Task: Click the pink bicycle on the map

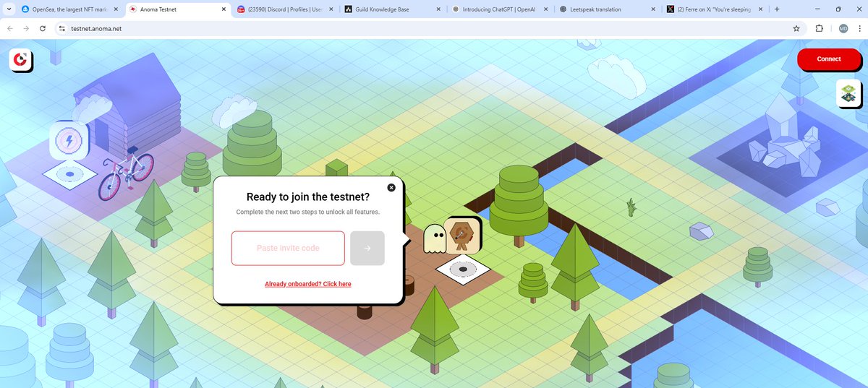Action: (126, 176)
